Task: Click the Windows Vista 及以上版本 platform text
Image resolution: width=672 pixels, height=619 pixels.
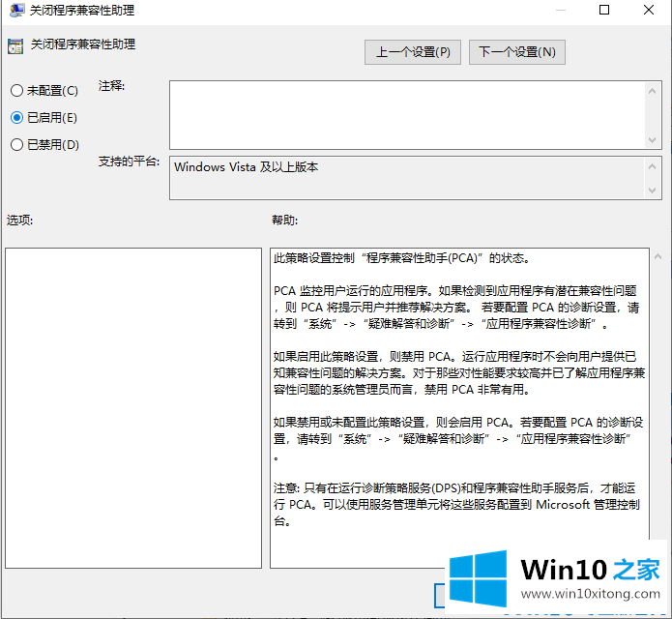Action: [x=246, y=166]
